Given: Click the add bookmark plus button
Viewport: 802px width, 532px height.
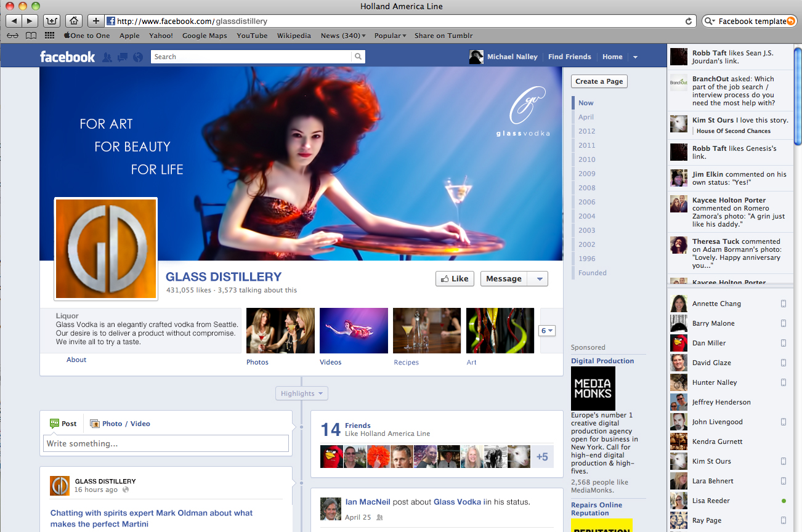Looking at the screenshot, I should [96, 21].
